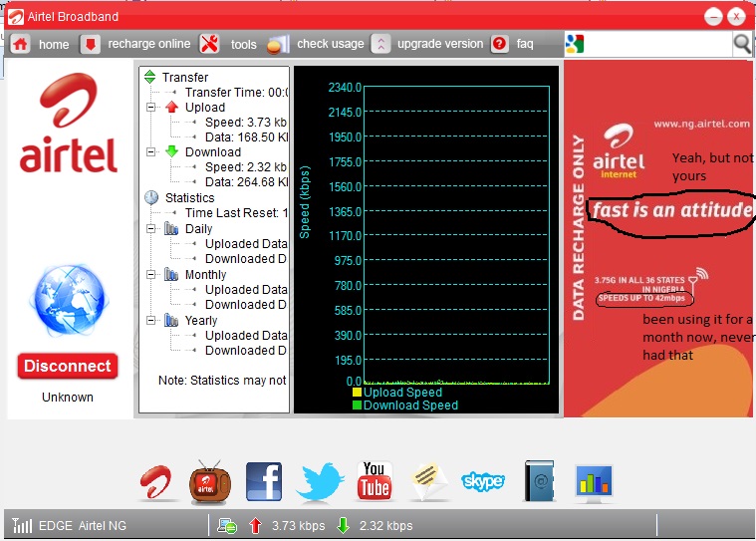The image size is (756, 541).
Task: Open the address book icon
Action: pyautogui.click(x=539, y=482)
